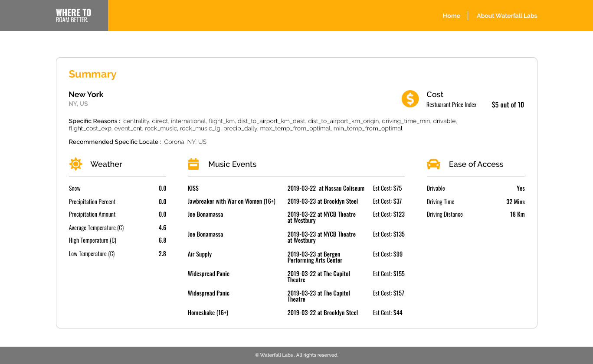Click the Est Cost $75 for KISS

click(x=387, y=188)
